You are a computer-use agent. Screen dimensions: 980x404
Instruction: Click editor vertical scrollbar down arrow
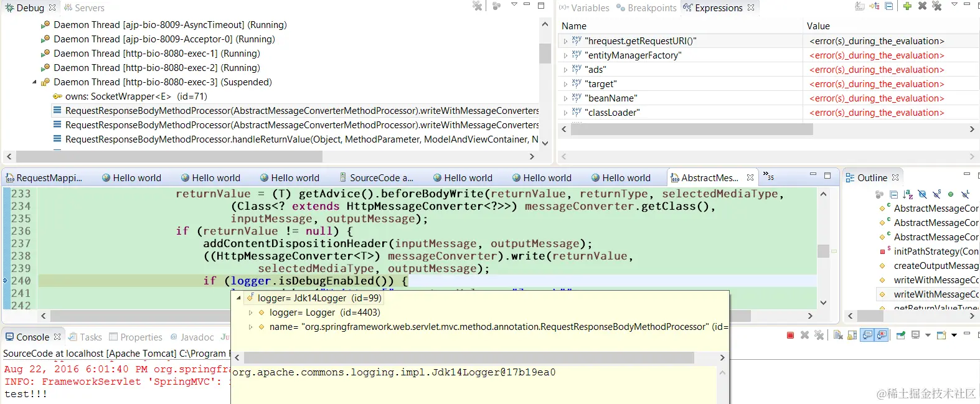(823, 303)
